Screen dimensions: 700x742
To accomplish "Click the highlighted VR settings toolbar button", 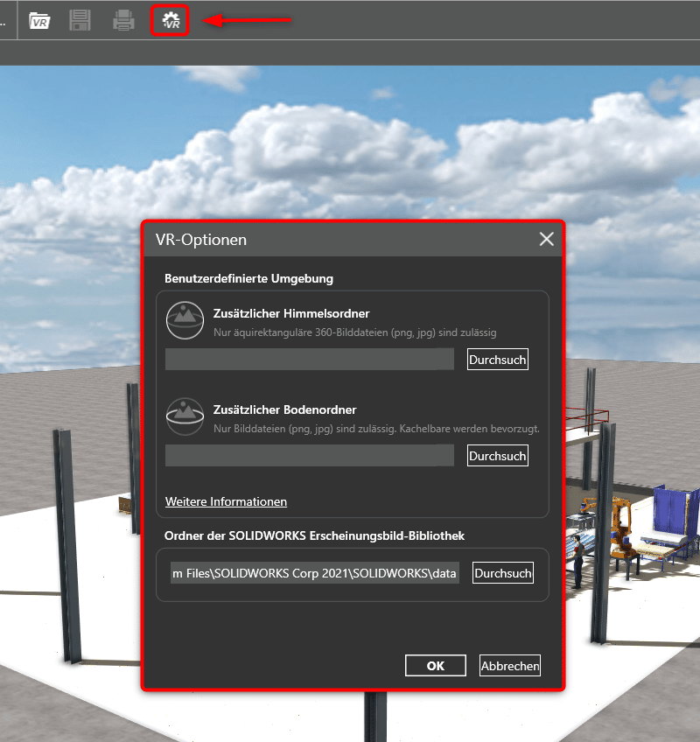I will point(170,19).
